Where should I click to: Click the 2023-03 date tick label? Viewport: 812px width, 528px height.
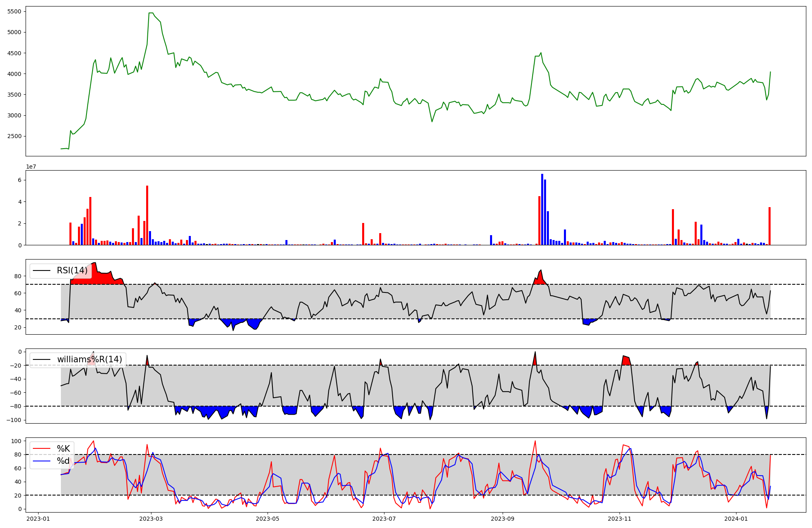coord(151,519)
